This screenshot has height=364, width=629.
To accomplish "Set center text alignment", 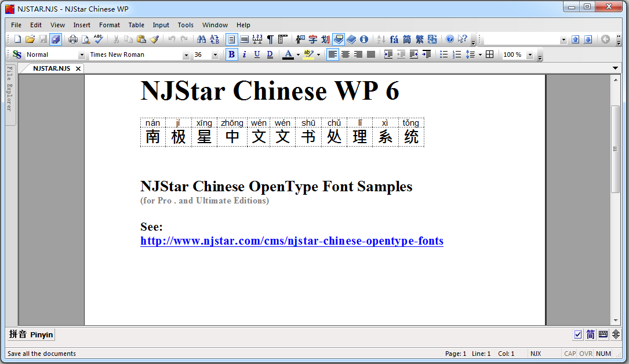I will pos(346,54).
